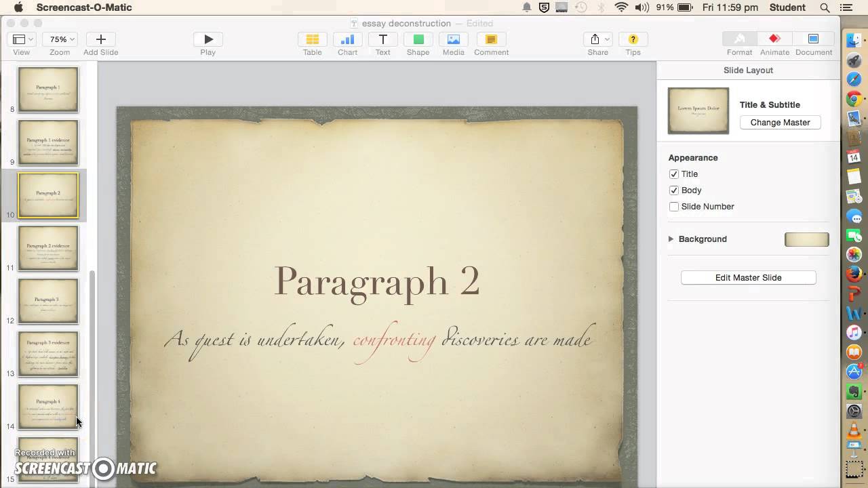The width and height of the screenshot is (868, 488).
Task: Select slide 12 thumbnail Paragraph 3
Action: (48, 301)
